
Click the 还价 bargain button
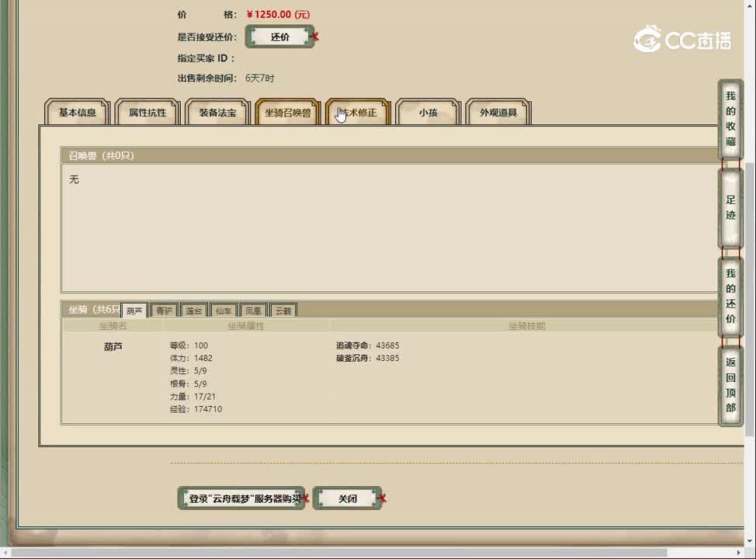coord(280,37)
